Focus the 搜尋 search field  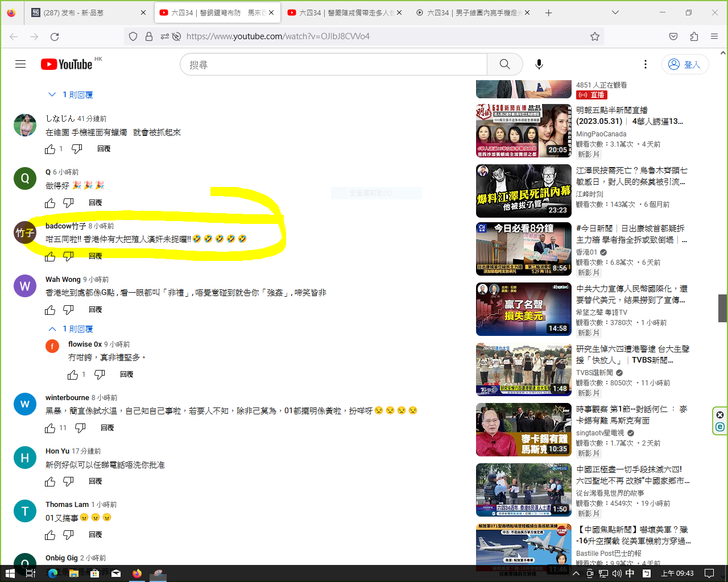tap(334, 64)
